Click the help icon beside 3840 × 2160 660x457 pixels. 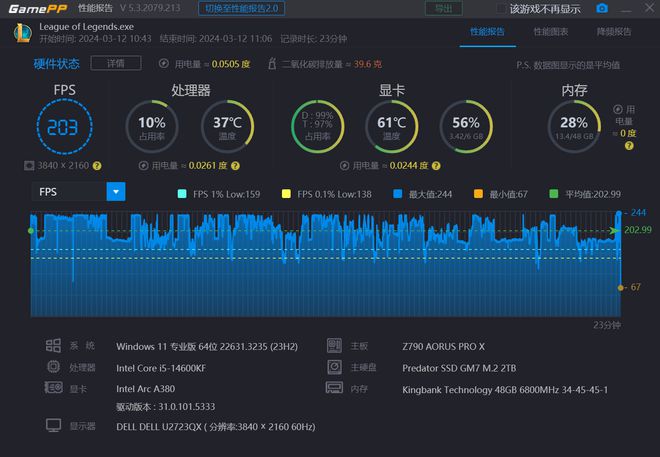(97, 166)
